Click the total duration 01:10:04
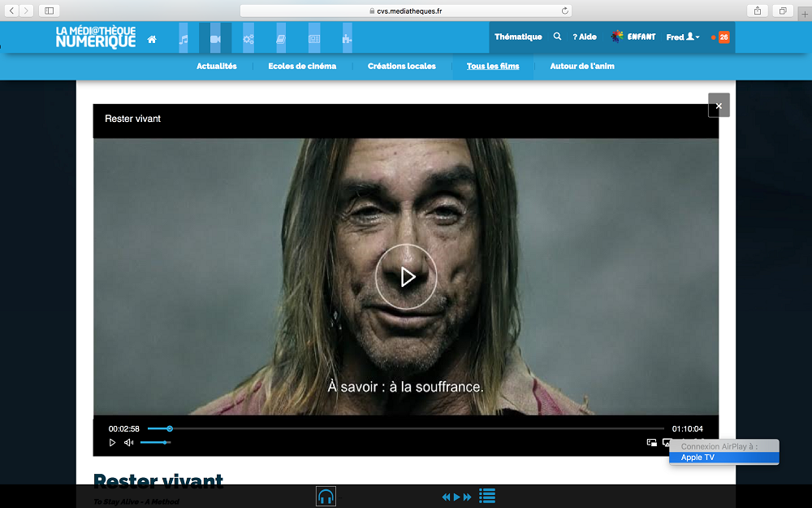Image resolution: width=812 pixels, height=508 pixels. coord(687,428)
